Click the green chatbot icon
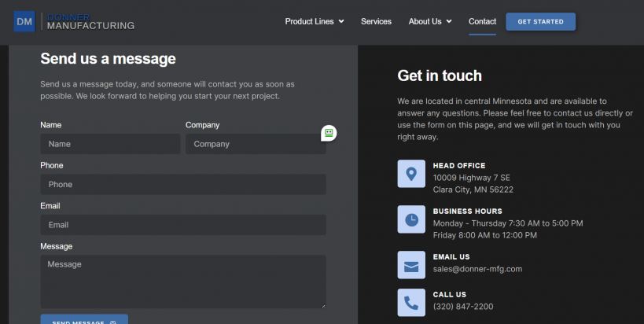The width and height of the screenshot is (644, 324). click(x=329, y=133)
